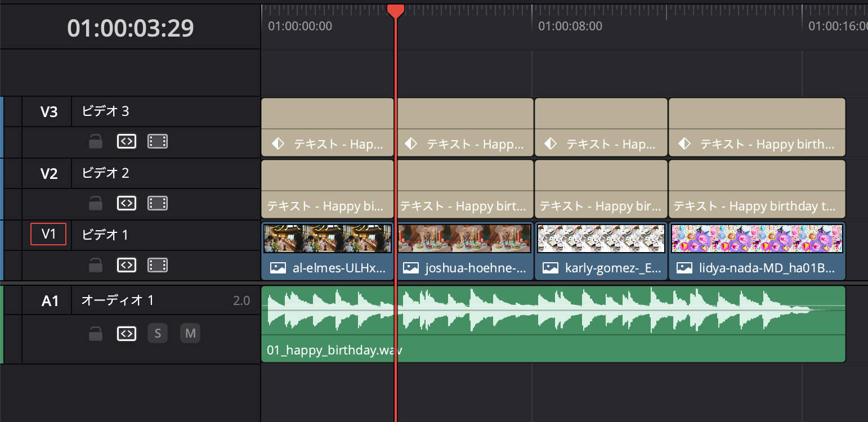This screenshot has width=868, height=422.
Task: Disable the Video 1 track filmstrip icon
Action: click(158, 265)
